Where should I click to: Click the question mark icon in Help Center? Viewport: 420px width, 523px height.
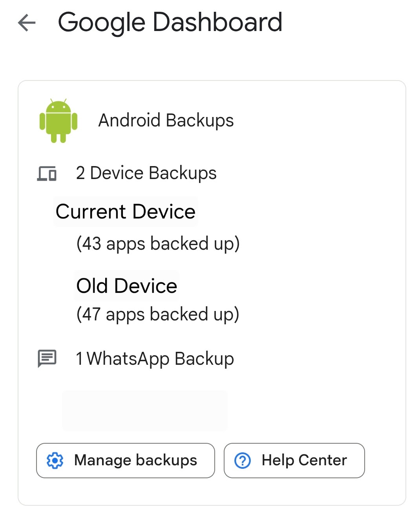(x=243, y=460)
